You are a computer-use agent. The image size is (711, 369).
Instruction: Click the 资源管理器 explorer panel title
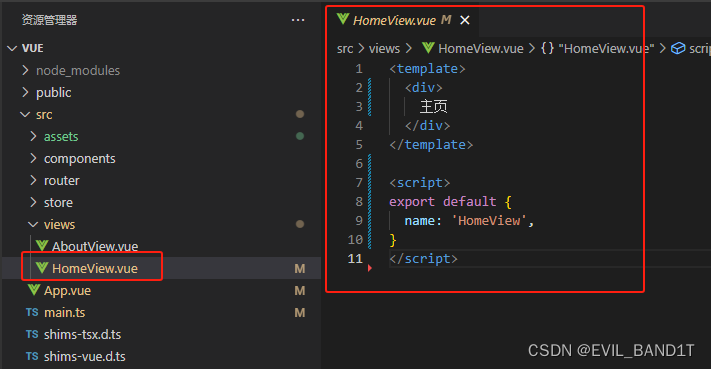(x=49, y=20)
